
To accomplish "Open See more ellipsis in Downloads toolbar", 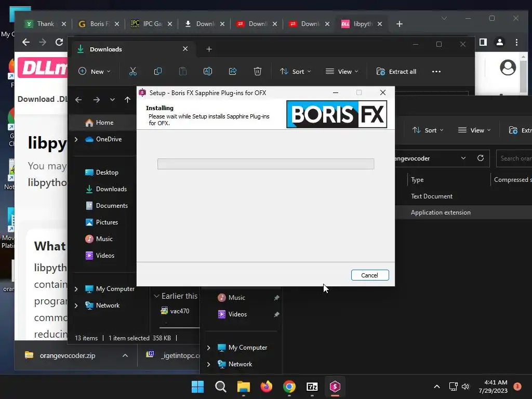I will point(436,71).
